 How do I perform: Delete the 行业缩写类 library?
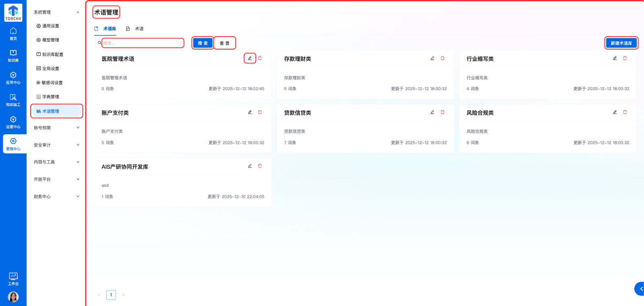[x=625, y=58]
